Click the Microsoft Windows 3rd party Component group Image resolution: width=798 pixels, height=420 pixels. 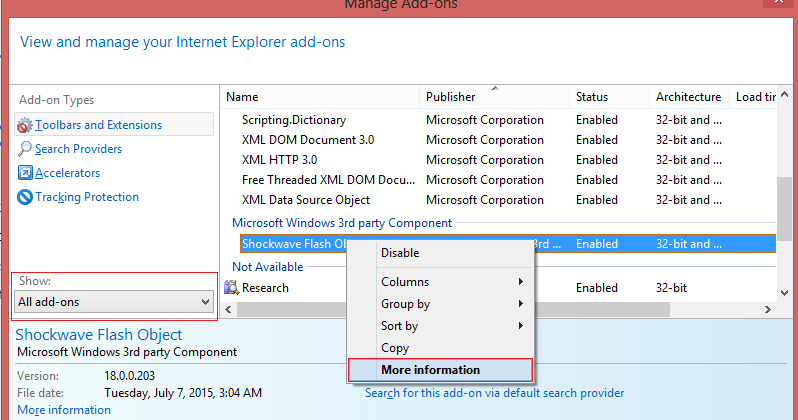[341, 223]
